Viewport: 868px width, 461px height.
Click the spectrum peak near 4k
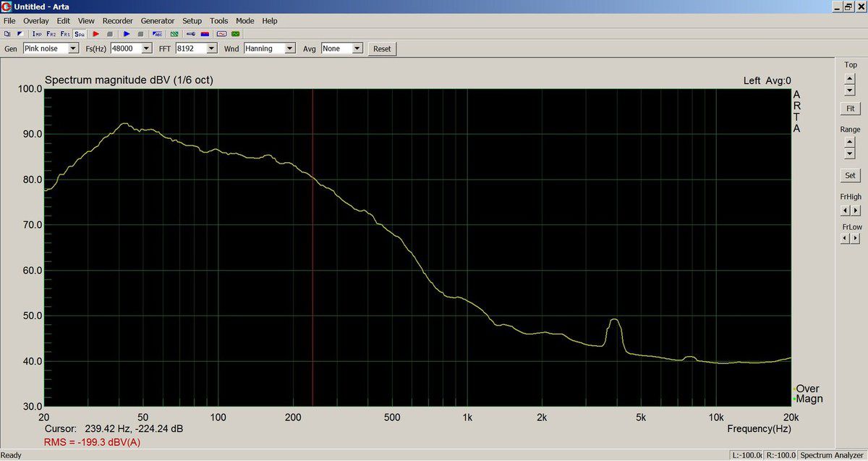(615, 320)
